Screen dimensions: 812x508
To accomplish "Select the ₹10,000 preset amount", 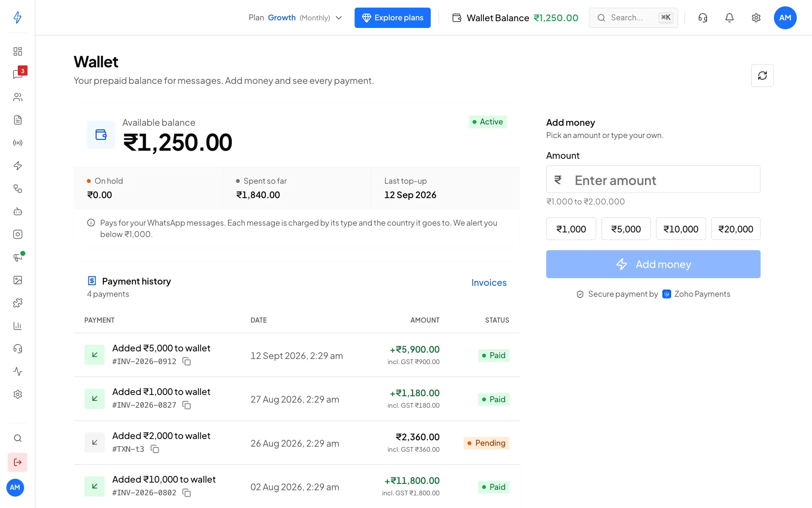I will coord(681,229).
